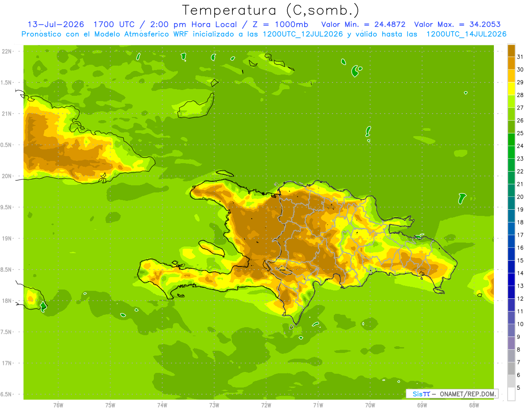Screen dimensions: 532x411
Task: Select the 71W longitude label
Action: coord(318,405)
